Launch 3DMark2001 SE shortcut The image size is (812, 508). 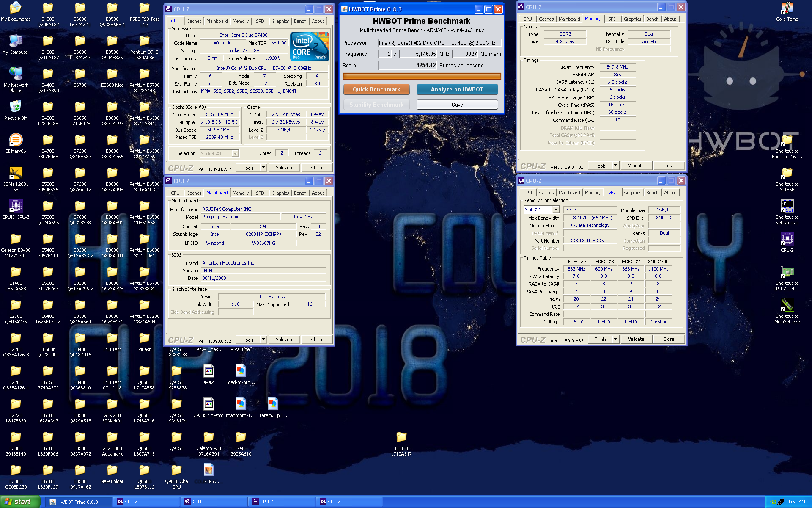pyautogui.click(x=16, y=179)
